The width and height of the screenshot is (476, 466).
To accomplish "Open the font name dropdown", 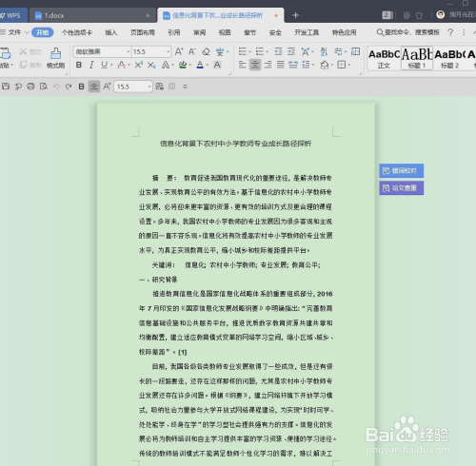I will click(x=129, y=51).
